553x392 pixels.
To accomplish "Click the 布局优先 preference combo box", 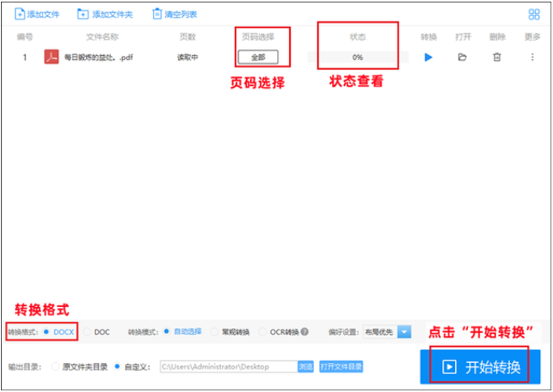I will click(x=387, y=332).
